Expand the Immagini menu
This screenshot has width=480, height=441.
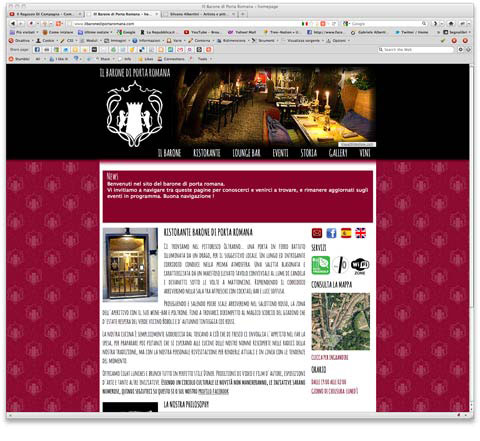(x=117, y=41)
